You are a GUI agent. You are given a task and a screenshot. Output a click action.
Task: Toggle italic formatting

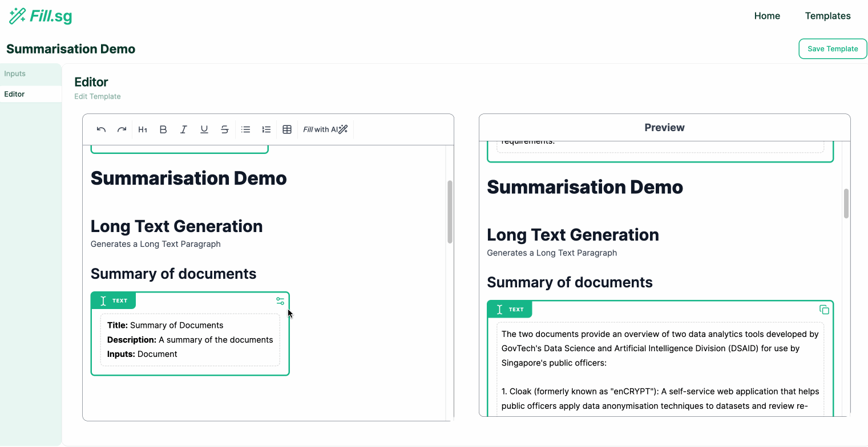(184, 129)
